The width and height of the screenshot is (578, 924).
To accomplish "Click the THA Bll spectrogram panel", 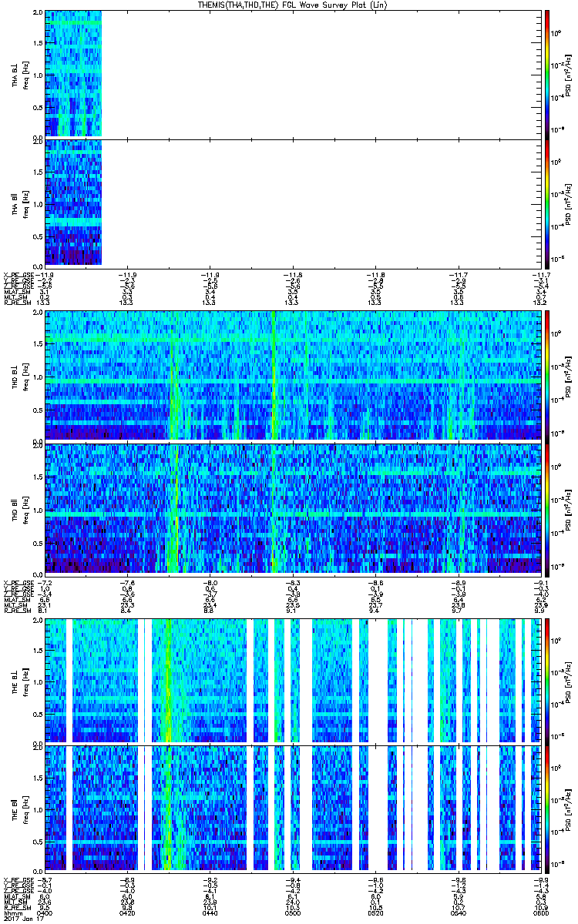I will click(293, 203).
